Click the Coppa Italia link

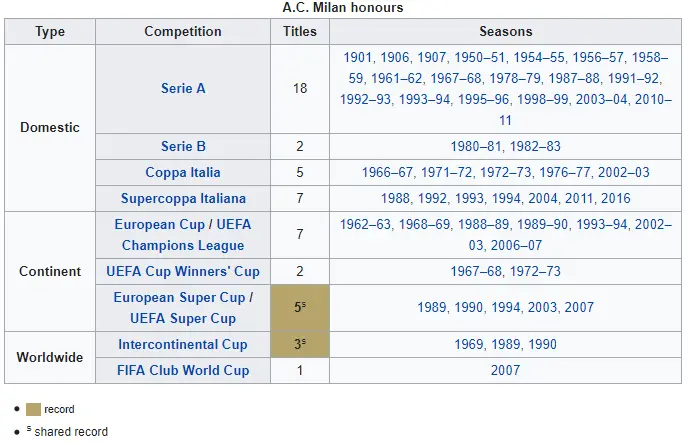(x=183, y=172)
